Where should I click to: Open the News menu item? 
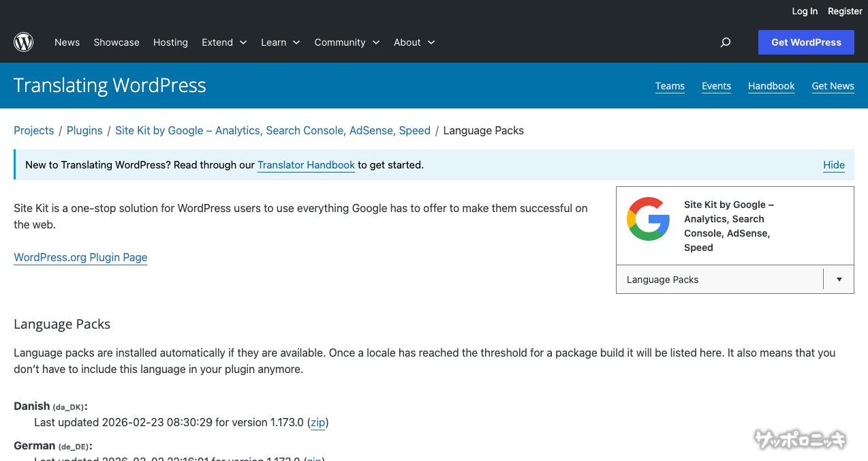[67, 42]
